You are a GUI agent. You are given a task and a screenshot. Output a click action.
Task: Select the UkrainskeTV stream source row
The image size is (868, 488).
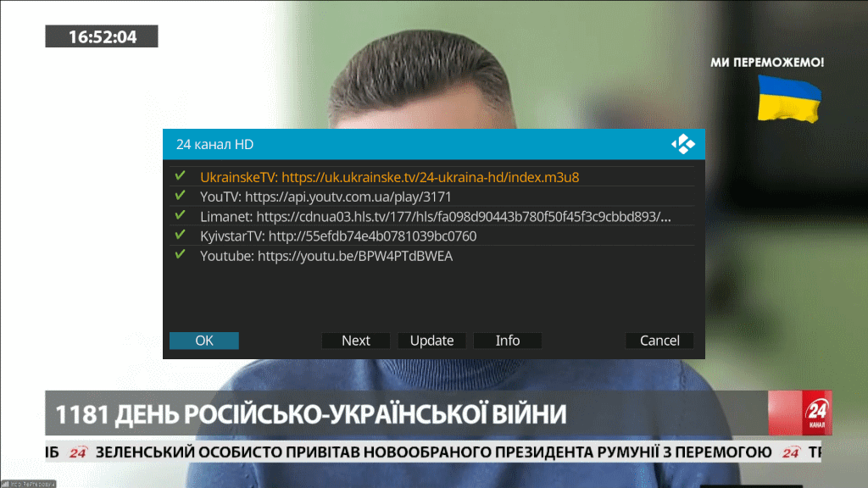click(431, 177)
